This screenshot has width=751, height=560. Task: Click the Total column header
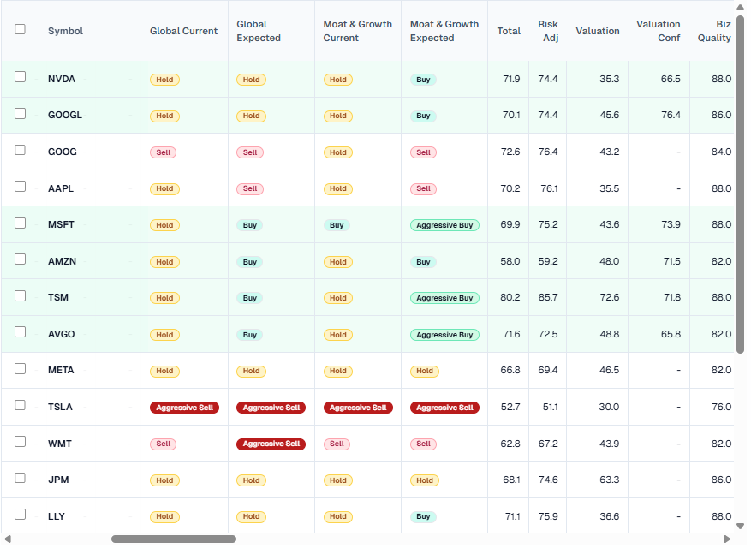pyautogui.click(x=509, y=31)
